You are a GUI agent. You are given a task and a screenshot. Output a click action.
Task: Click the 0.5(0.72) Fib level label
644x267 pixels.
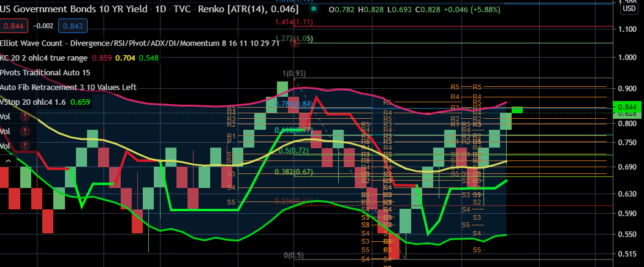[294, 151]
